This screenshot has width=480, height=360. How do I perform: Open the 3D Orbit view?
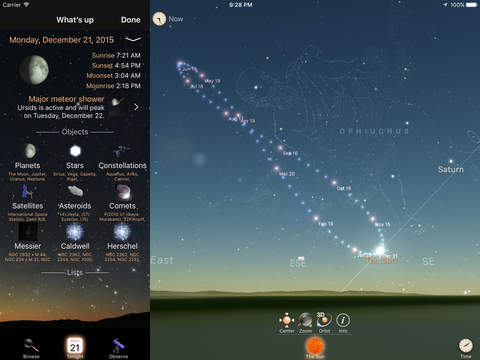(x=324, y=322)
